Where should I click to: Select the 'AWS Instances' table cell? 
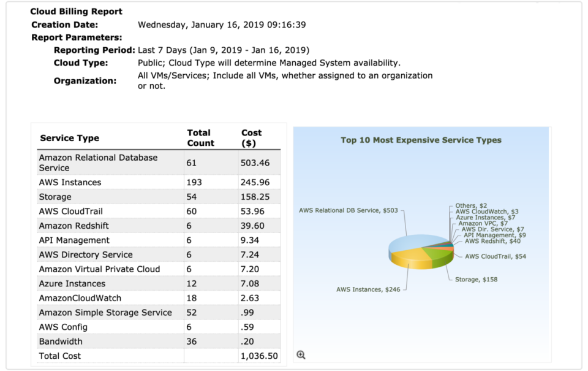pyautogui.click(x=70, y=182)
